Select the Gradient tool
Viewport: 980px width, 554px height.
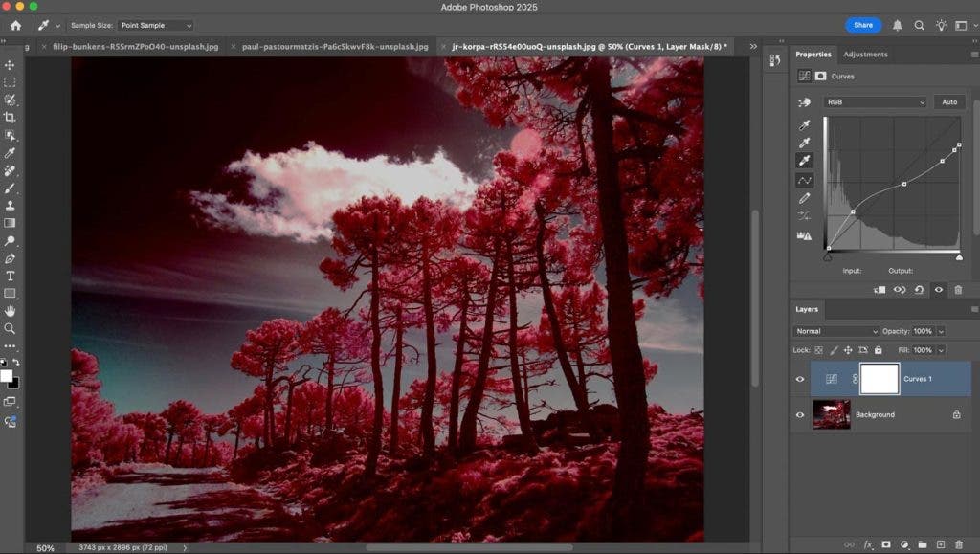coord(10,223)
